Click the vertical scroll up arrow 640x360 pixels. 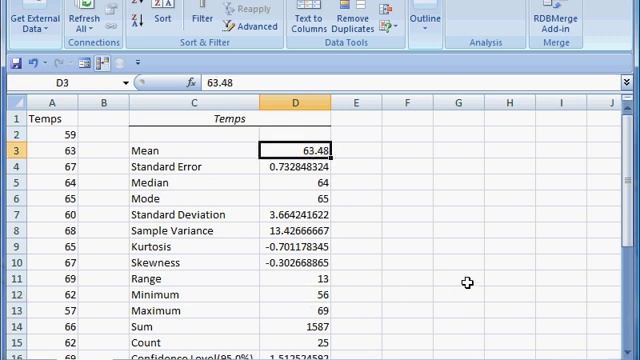[x=627, y=109]
